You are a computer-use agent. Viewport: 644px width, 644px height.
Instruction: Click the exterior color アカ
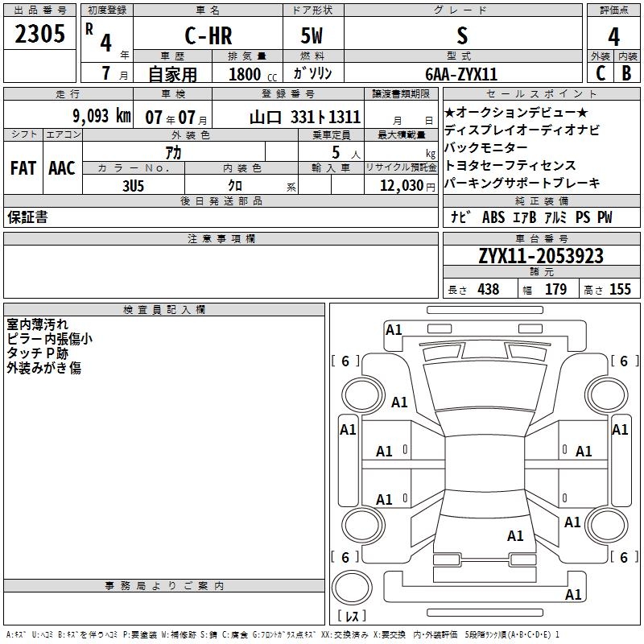[173, 152]
